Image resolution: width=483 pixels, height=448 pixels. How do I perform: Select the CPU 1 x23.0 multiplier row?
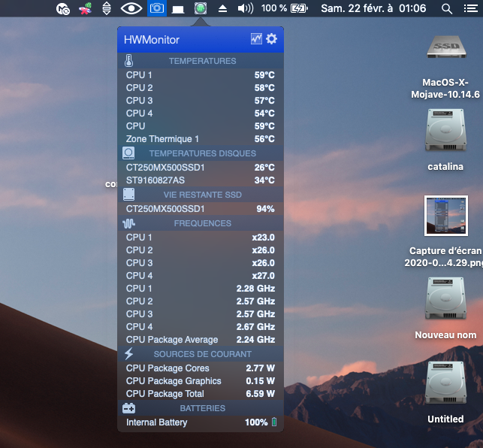[x=201, y=238]
